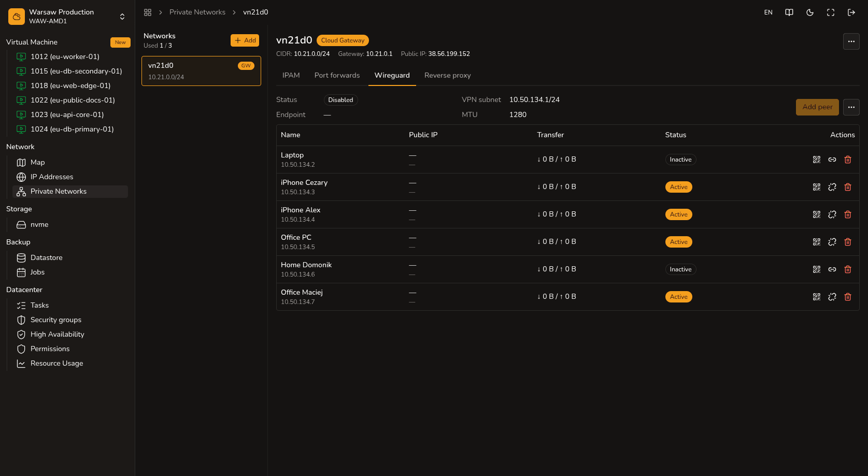Click unlink icon for Office PC
The image size is (868, 476).
(832, 242)
